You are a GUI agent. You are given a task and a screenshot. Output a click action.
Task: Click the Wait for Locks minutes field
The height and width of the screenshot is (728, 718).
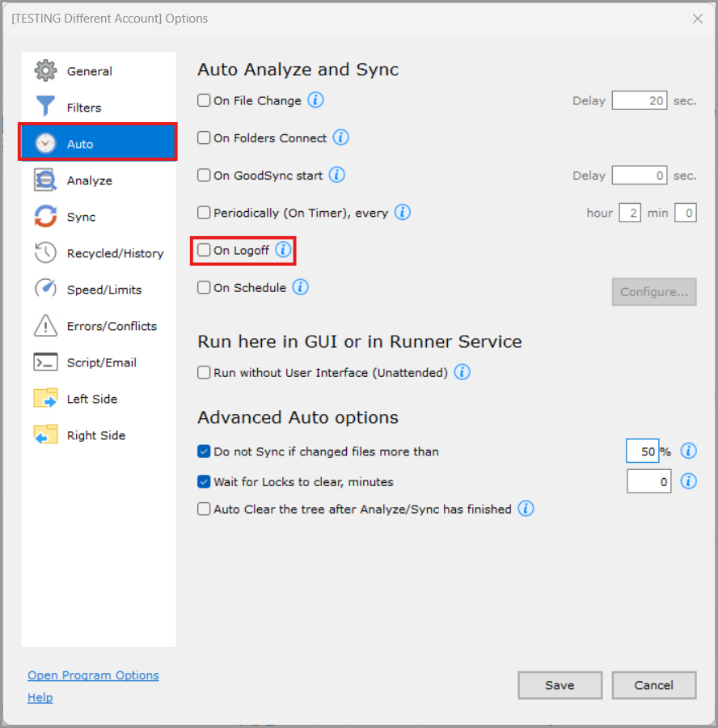[x=648, y=481]
